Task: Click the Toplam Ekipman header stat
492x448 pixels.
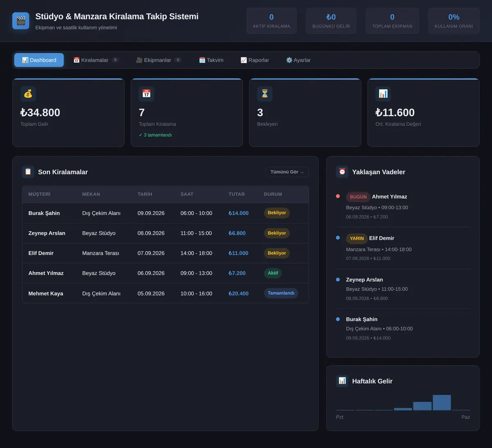Action: [x=392, y=21]
